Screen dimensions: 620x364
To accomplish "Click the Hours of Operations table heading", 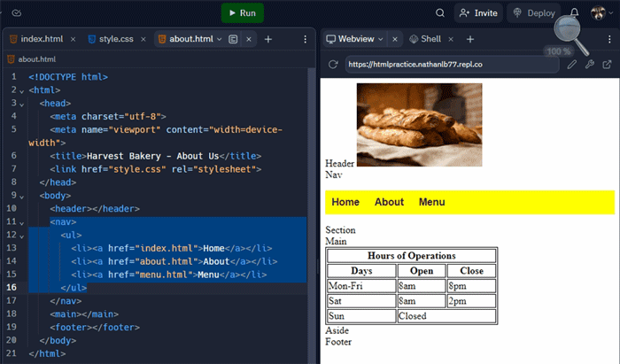I will coord(411,256).
